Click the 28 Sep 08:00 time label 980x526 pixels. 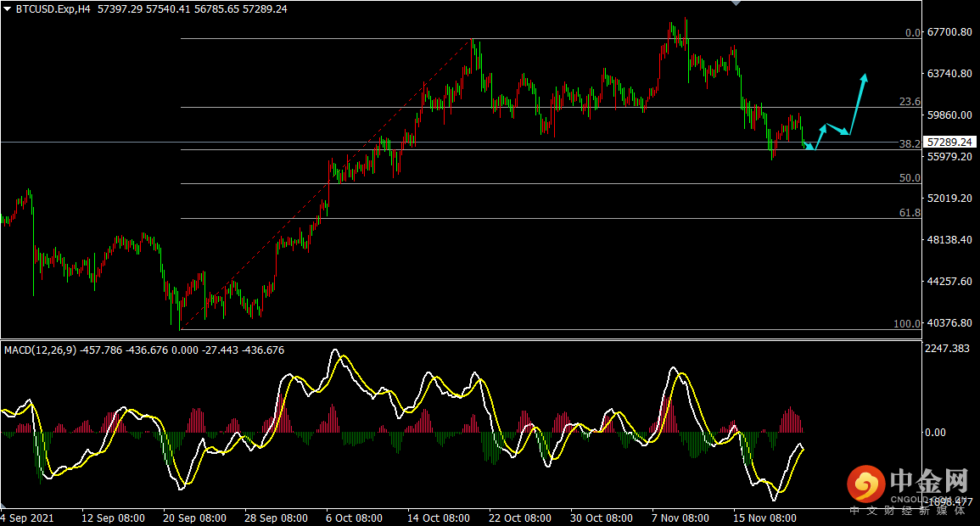tap(276, 518)
